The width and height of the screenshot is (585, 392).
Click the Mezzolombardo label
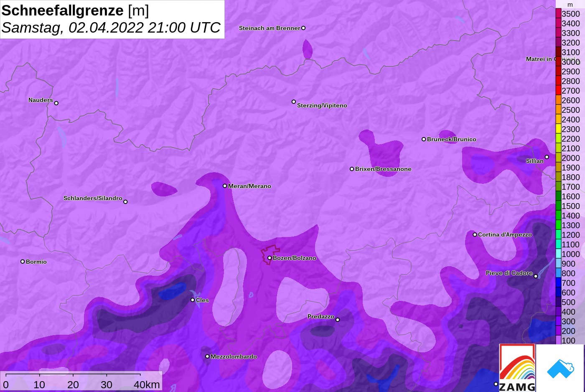[234, 356]
